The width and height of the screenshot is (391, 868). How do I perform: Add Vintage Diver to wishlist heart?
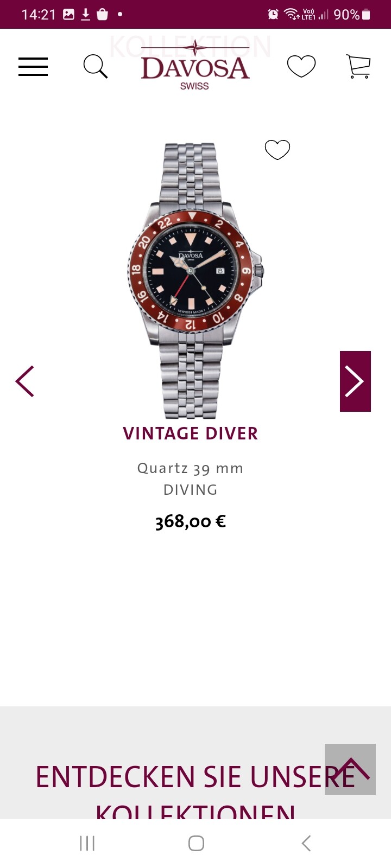coord(278,150)
